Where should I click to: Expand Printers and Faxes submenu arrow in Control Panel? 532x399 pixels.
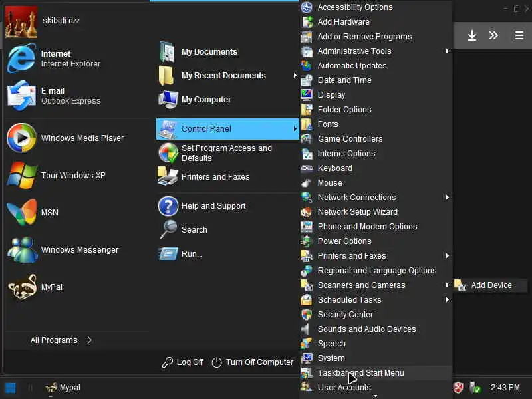pyautogui.click(x=448, y=255)
